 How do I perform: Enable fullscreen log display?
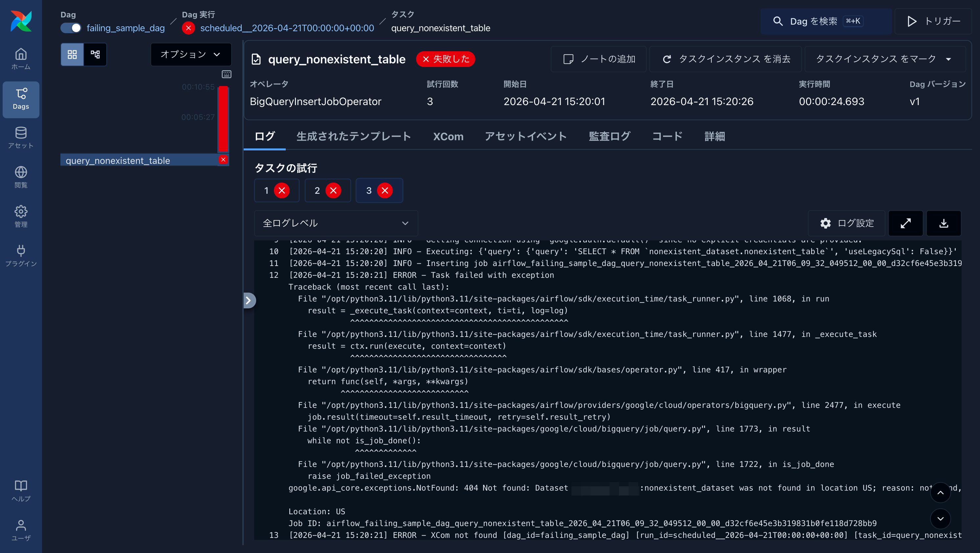905,223
